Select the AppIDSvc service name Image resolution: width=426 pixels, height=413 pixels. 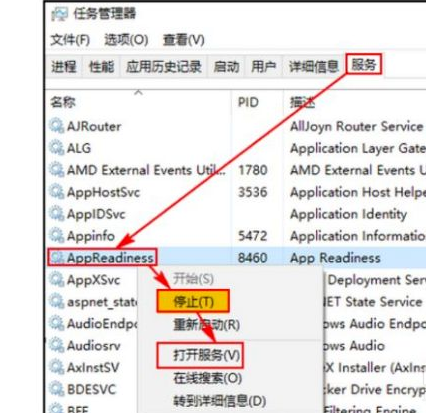tap(96, 214)
